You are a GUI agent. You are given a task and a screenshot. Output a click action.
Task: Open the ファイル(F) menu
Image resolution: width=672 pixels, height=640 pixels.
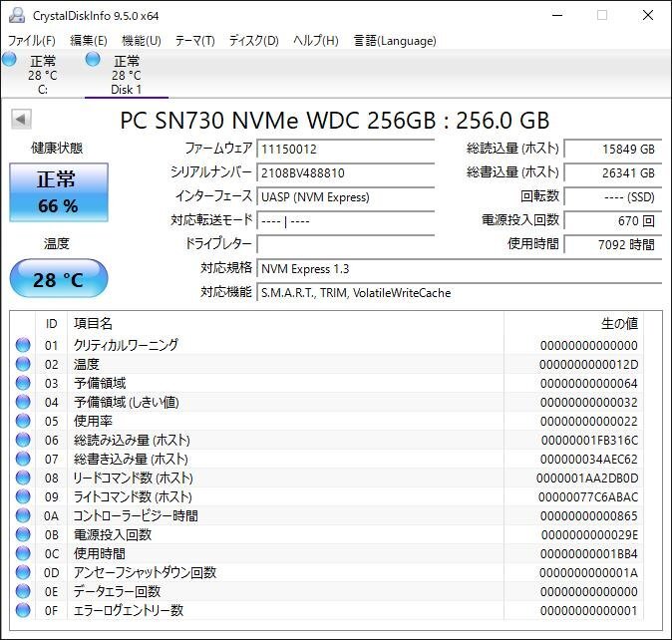pyautogui.click(x=32, y=41)
